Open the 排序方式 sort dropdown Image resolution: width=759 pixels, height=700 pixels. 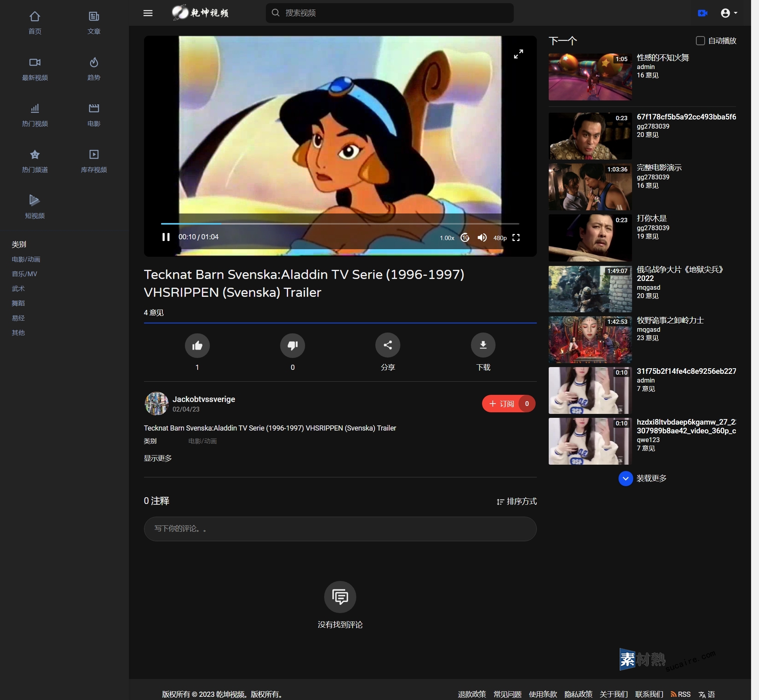pos(517,502)
